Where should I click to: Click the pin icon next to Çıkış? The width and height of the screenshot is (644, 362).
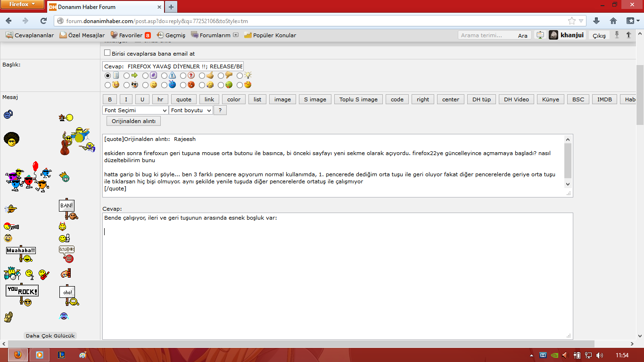click(x=617, y=35)
